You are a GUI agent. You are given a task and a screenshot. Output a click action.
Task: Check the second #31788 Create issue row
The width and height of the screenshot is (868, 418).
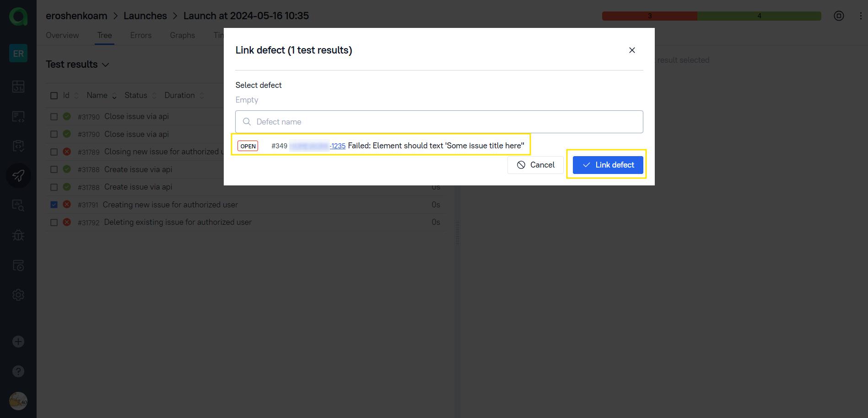(54, 187)
